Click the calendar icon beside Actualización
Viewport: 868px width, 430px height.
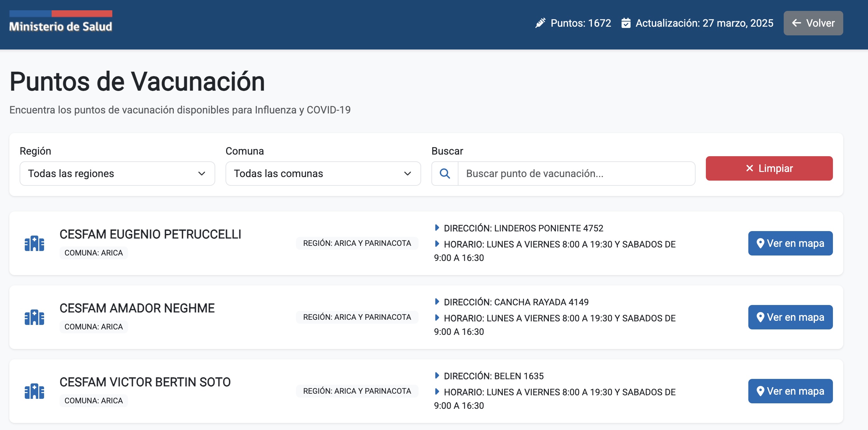click(x=626, y=23)
